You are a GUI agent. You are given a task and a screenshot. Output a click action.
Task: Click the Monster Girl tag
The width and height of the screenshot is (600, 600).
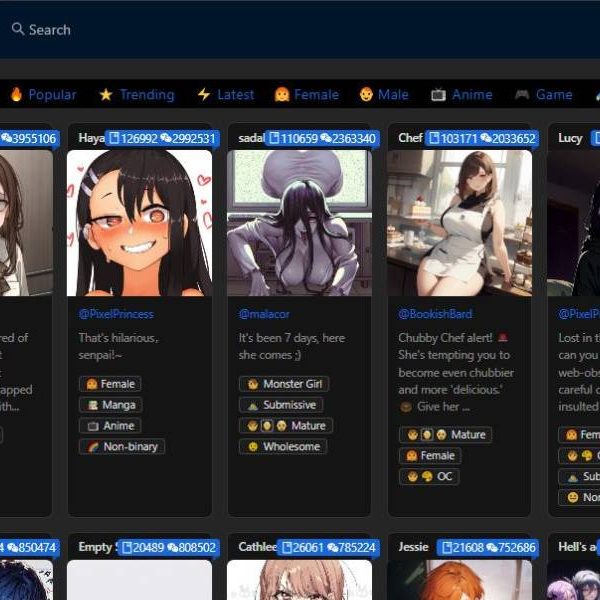point(285,384)
